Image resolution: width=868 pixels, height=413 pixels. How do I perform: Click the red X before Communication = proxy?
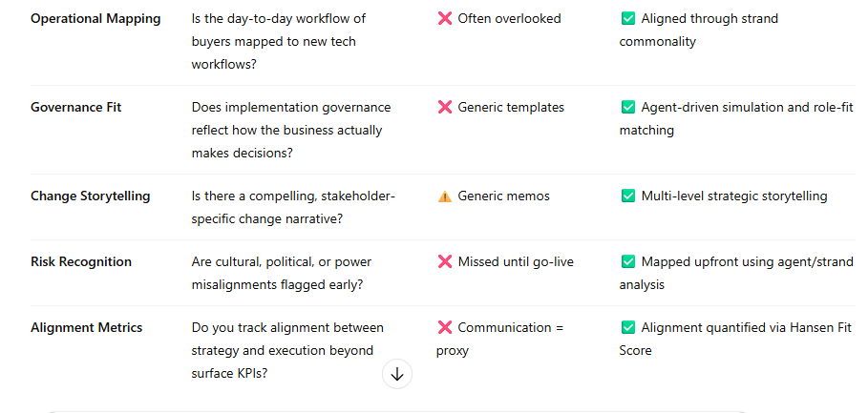point(445,328)
